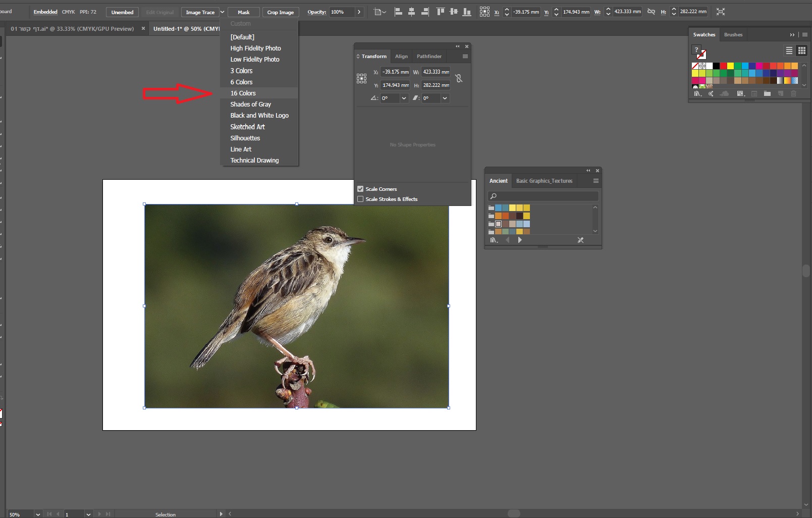Click the Isolate Selected Object icon

click(x=721, y=12)
